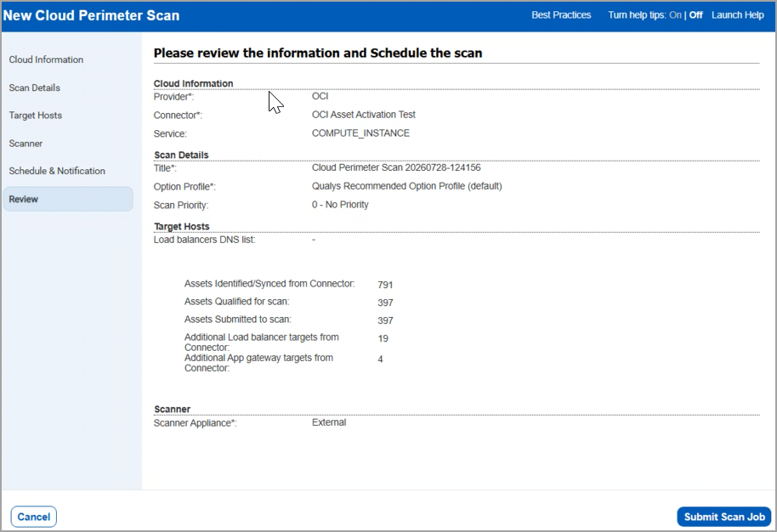Click the service value COMPUTE_INSTANCE
Screen dimensions: 777x532
[360, 133]
